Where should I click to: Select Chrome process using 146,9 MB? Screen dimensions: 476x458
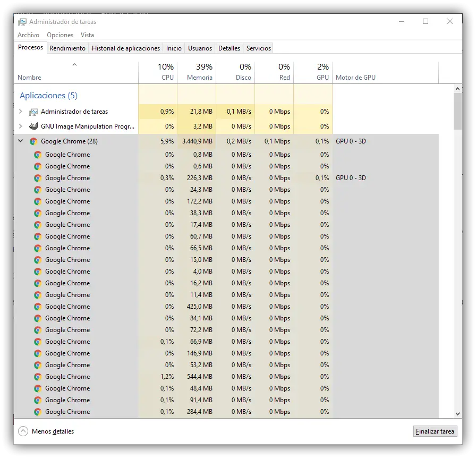coord(226,353)
